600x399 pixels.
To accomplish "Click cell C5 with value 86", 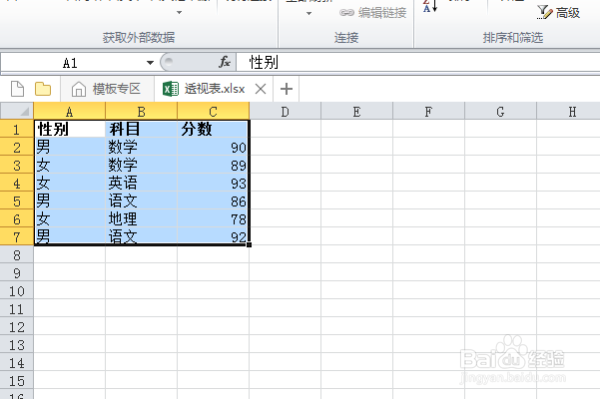I will pyautogui.click(x=213, y=201).
